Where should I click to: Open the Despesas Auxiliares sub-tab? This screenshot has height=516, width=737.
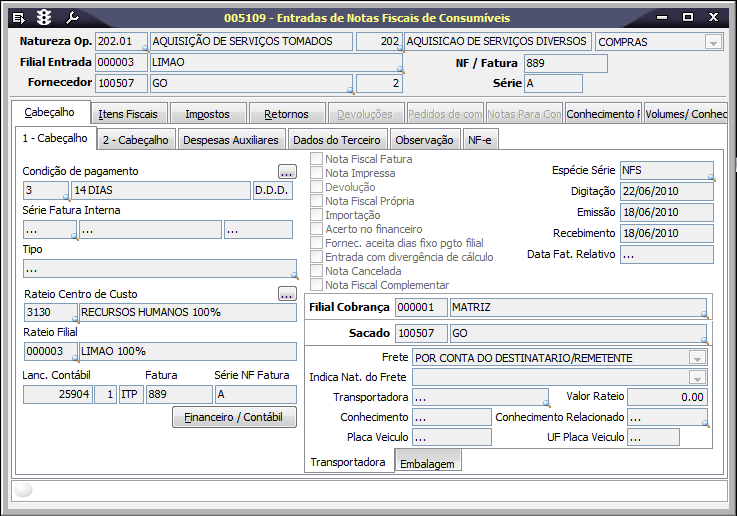click(x=231, y=140)
